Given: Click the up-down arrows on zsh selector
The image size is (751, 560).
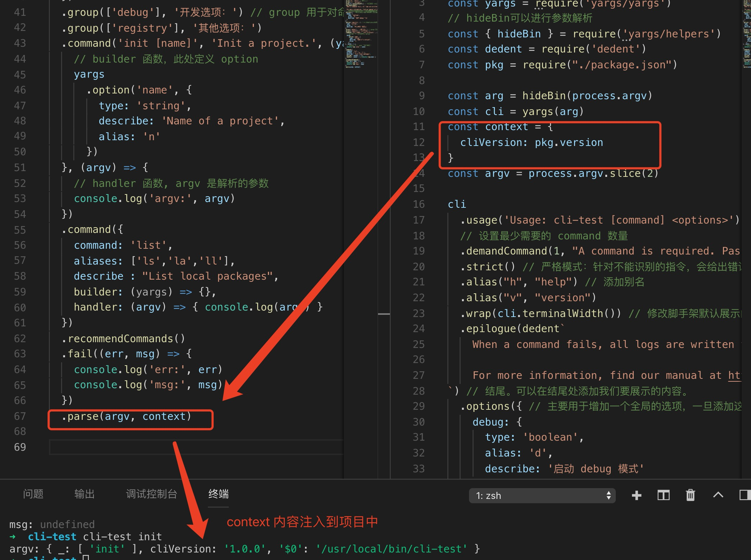Looking at the screenshot, I should (x=609, y=496).
